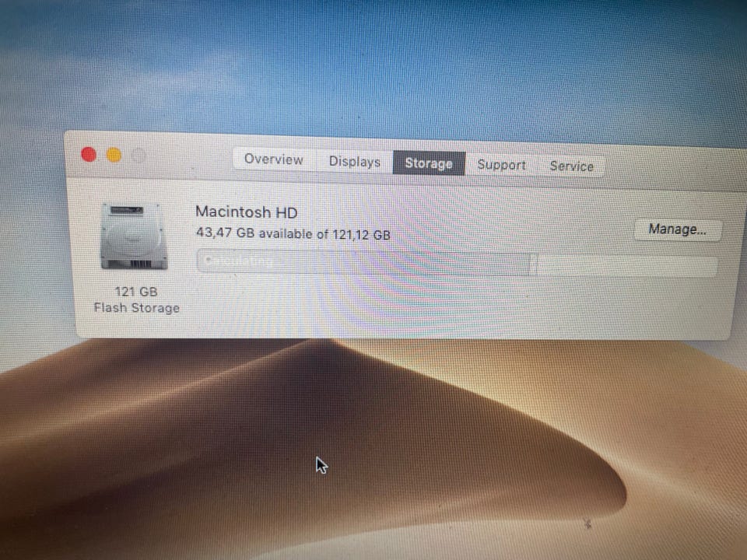Open the Displays tab

point(355,162)
